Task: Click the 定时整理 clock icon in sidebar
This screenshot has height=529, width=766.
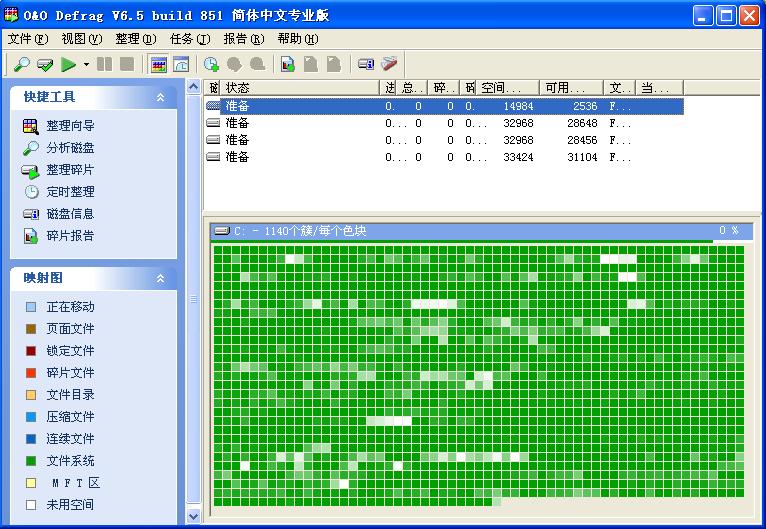Action: click(x=31, y=191)
